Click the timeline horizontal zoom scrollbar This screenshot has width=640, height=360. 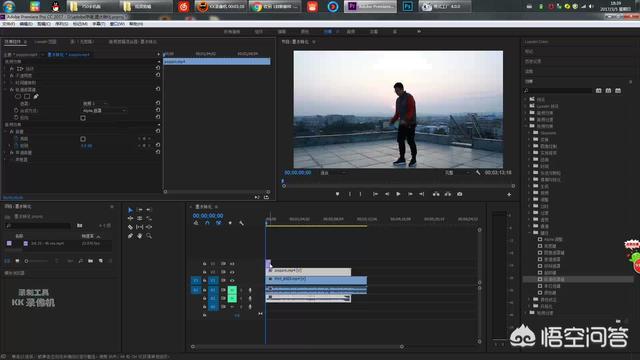click(297, 347)
